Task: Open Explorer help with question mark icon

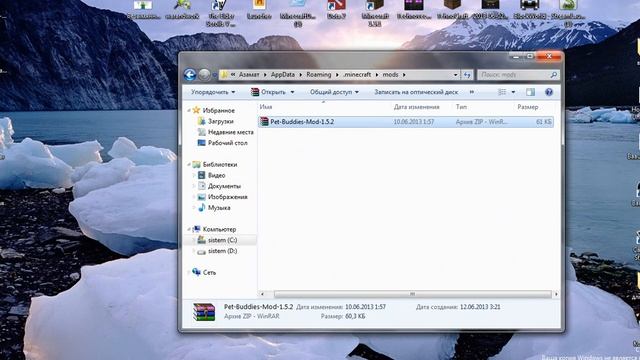Action: point(549,92)
